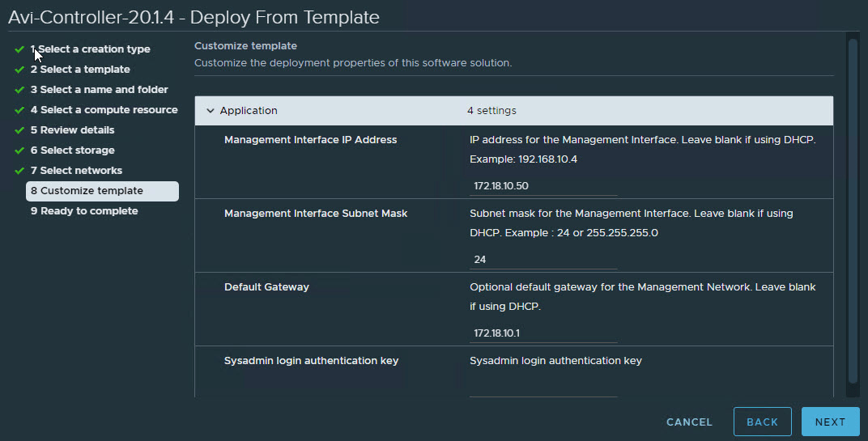Go to step 2 Select a template
This screenshot has height=441, width=868.
[80, 70]
